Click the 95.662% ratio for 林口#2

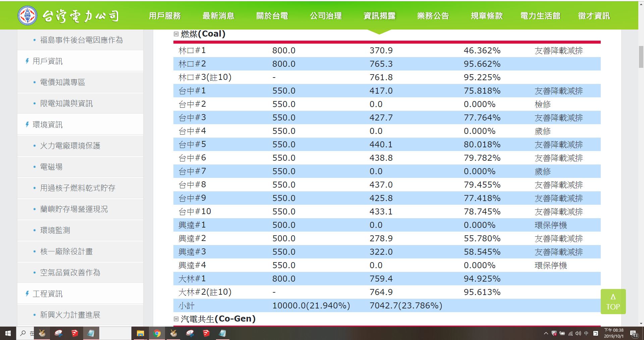pos(482,64)
